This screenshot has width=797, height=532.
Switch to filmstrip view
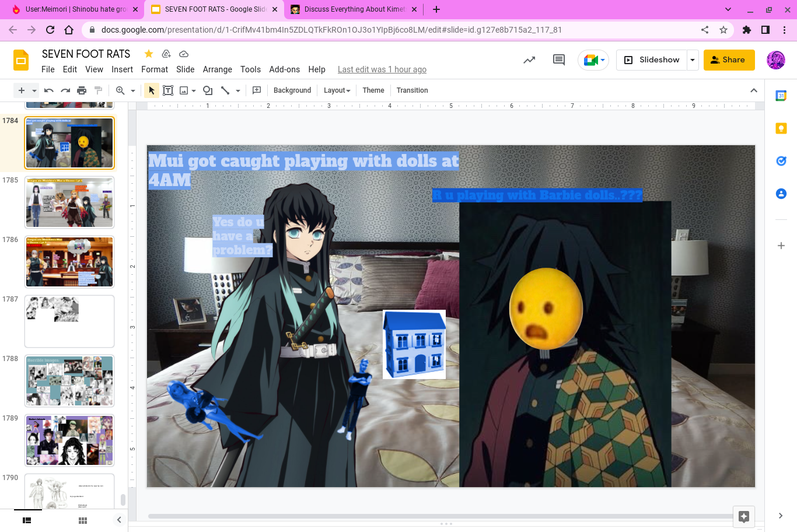coord(27,520)
